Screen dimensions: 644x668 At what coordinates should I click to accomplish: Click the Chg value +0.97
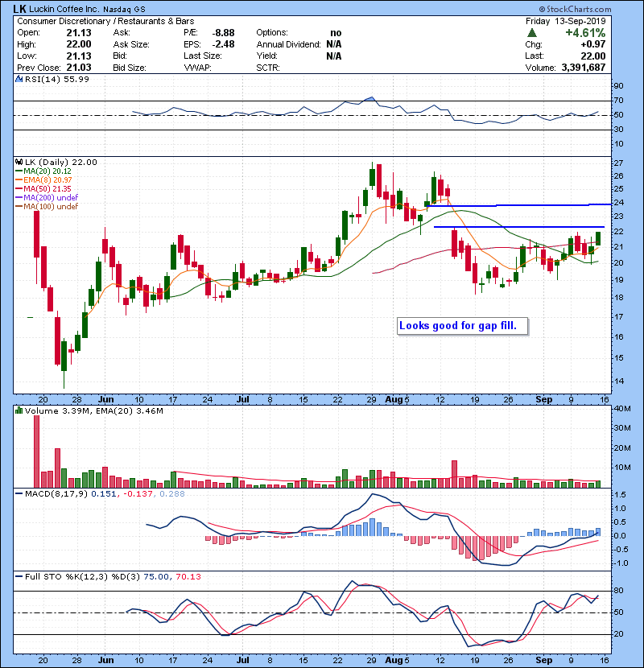592,44
